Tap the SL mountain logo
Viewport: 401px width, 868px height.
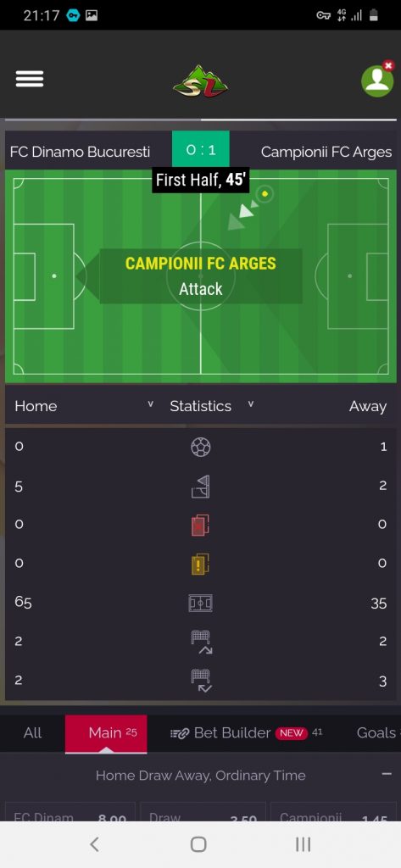200,81
